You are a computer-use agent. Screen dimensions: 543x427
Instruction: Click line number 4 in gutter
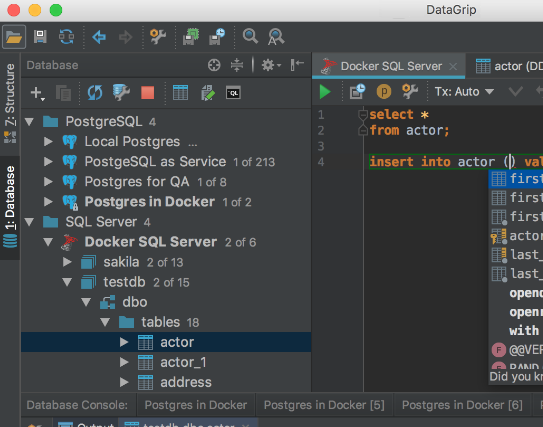coord(321,162)
